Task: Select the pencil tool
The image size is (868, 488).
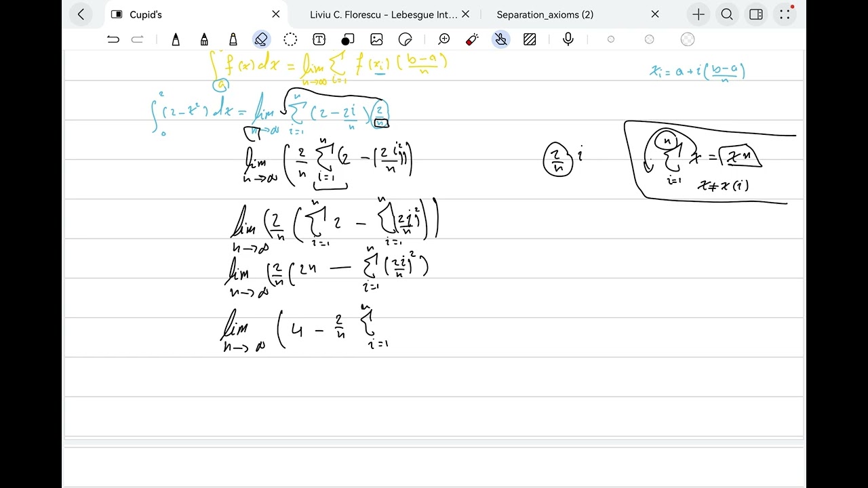Action: [204, 39]
